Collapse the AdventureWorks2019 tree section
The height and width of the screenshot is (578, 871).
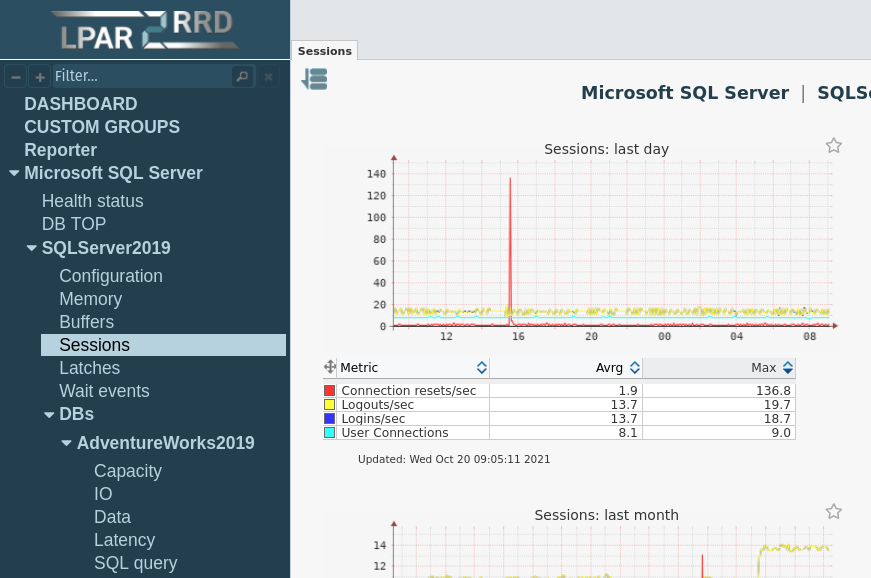(x=66, y=443)
